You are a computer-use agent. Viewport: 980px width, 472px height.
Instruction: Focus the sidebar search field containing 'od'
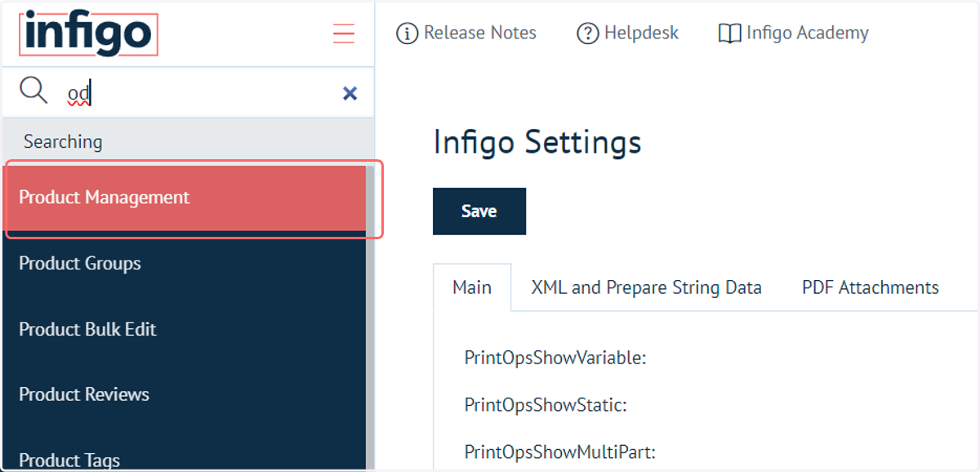click(x=196, y=93)
